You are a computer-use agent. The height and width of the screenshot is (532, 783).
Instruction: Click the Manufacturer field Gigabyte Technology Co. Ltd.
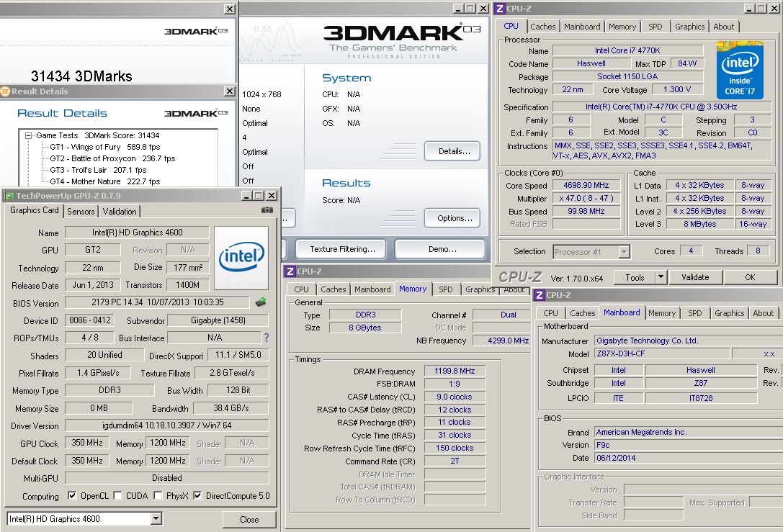pos(689,341)
